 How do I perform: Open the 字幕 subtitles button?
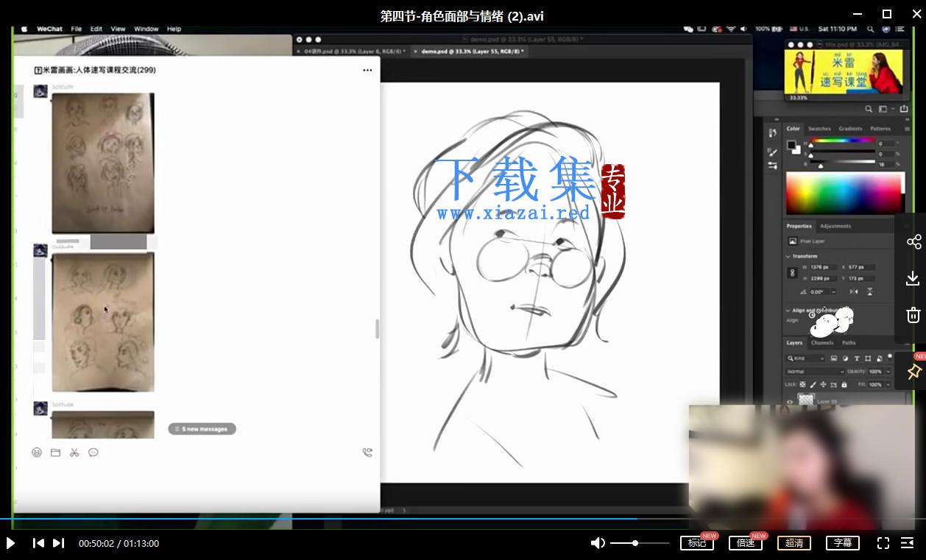pos(843,543)
